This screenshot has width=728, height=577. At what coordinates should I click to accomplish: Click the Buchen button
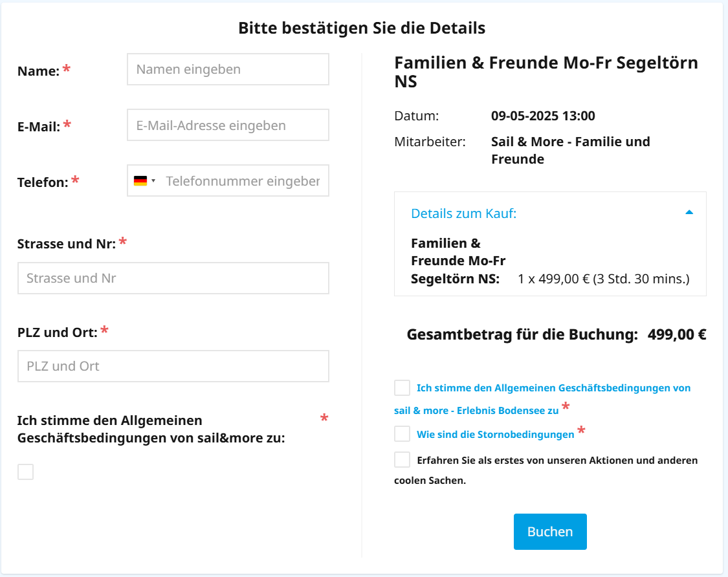[x=550, y=532]
